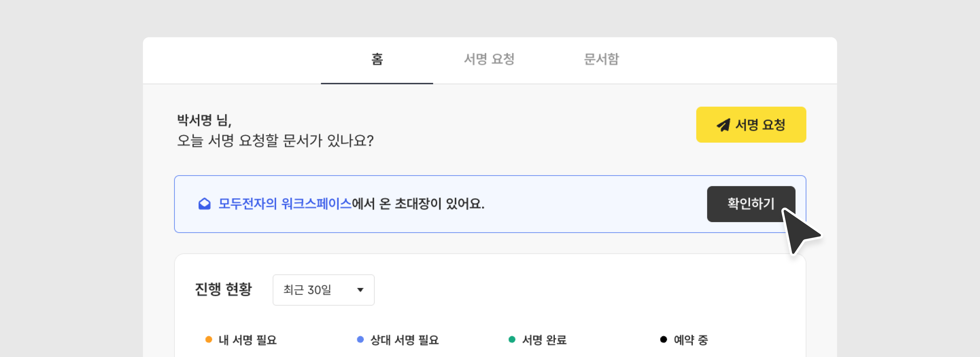
Task: Click the dropdown arrow beside 최근 30일
Action: pyautogui.click(x=360, y=290)
